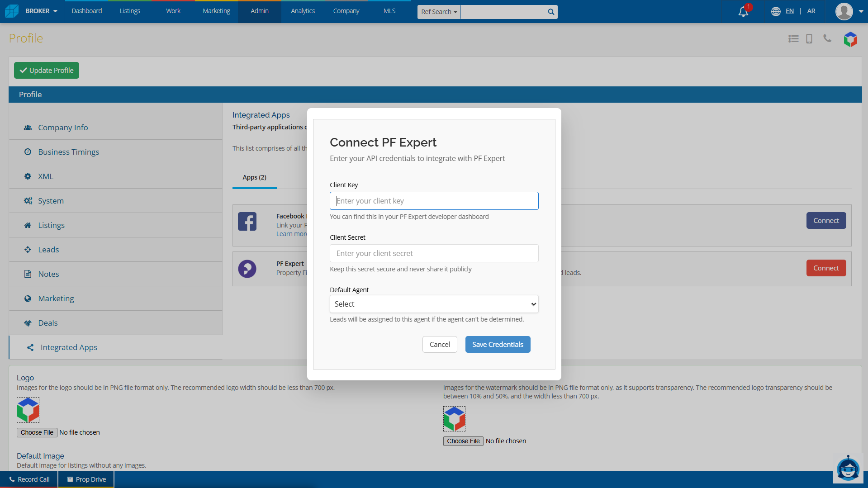Open the Analytics menu

point(303,11)
